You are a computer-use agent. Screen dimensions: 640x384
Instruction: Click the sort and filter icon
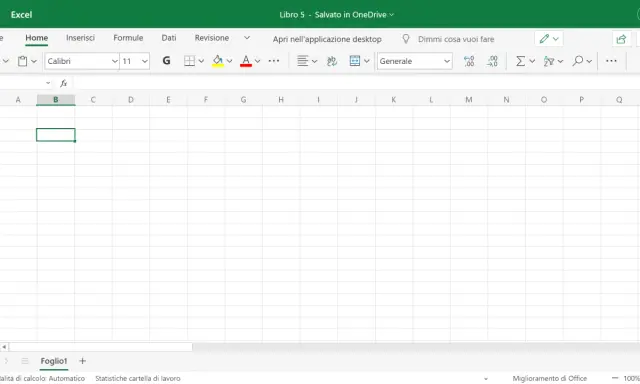point(549,61)
